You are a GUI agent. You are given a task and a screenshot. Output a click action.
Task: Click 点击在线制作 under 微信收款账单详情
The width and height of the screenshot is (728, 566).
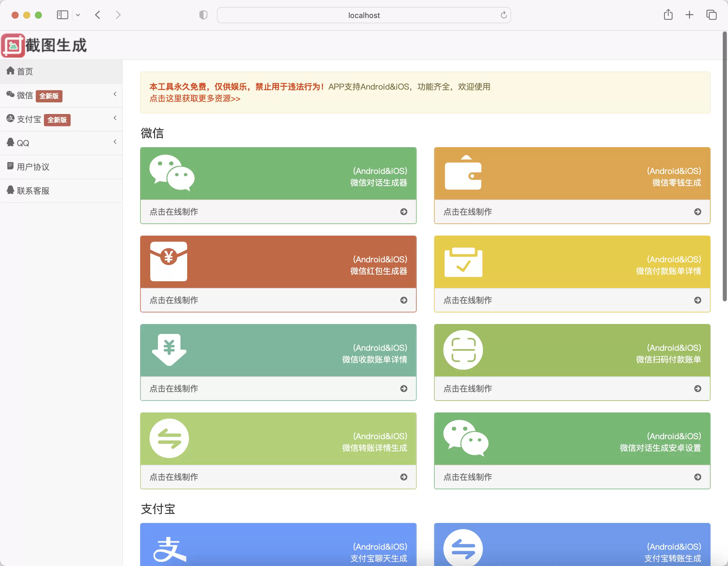(174, 389)
